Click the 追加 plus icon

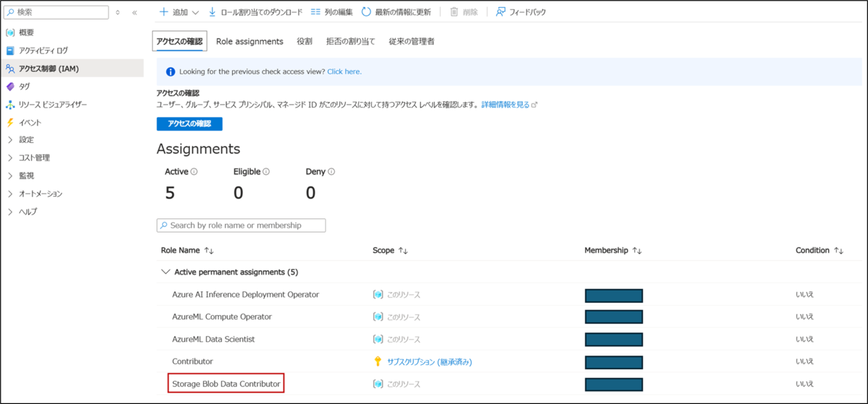(x=163, y=12)
